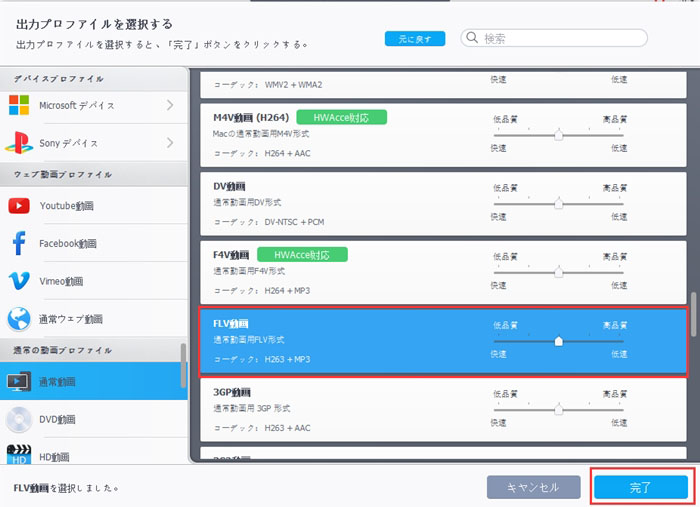Expand the Sony デバイス submenu arrow
The width and height of the screenshot is (700, 507).
point(170,143)
